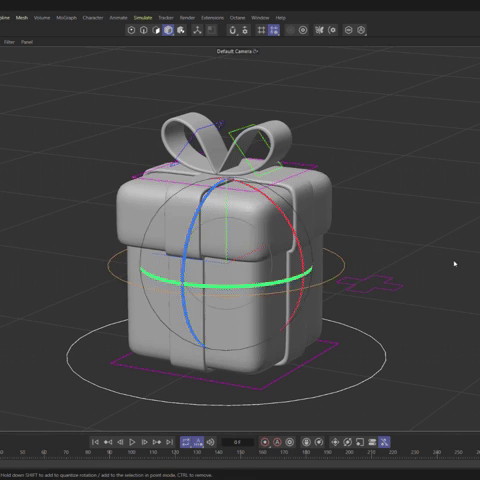Click the concentric circle icon in top toolbar
The image size is (480, 480).
coord(303,30)
